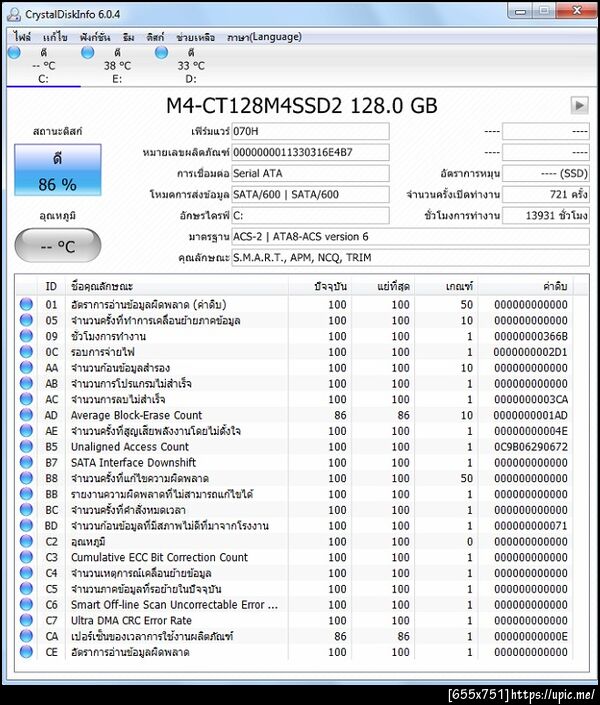Click status orb of attribute 0C row
Screen dimensions: 600x705
[x=26, y=352]
